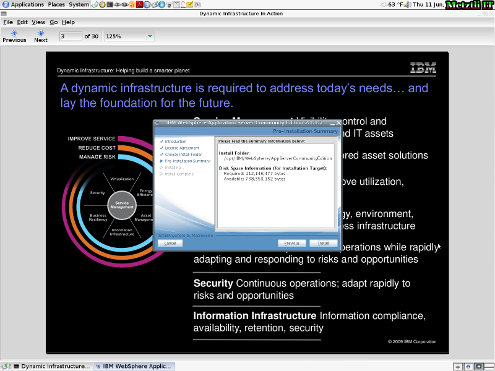Open the File menu
The height and width of the screenshot is (371, 495).
coord(8,22)
